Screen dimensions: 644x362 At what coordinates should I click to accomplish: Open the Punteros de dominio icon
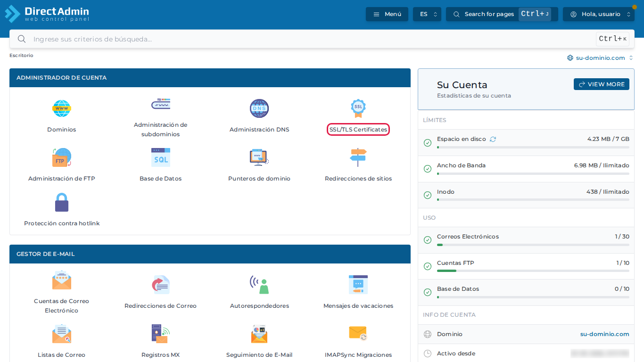[x=259, y=157]
